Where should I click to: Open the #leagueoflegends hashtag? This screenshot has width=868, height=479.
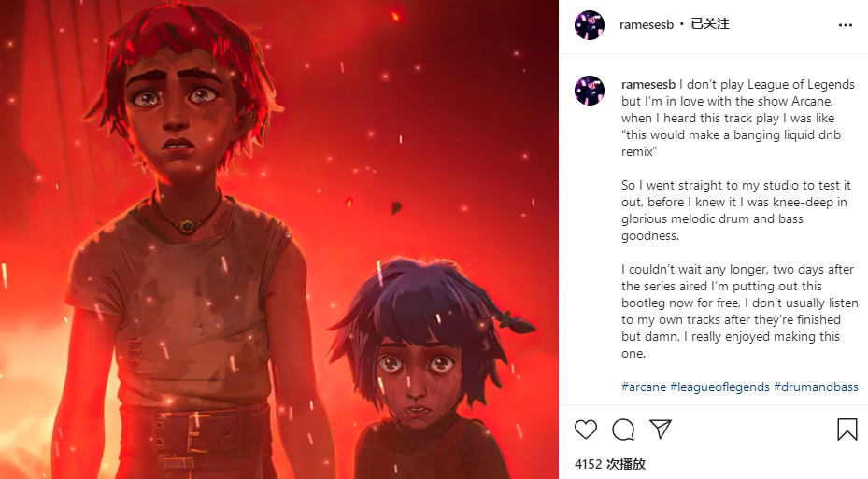[x=719, y=387]
